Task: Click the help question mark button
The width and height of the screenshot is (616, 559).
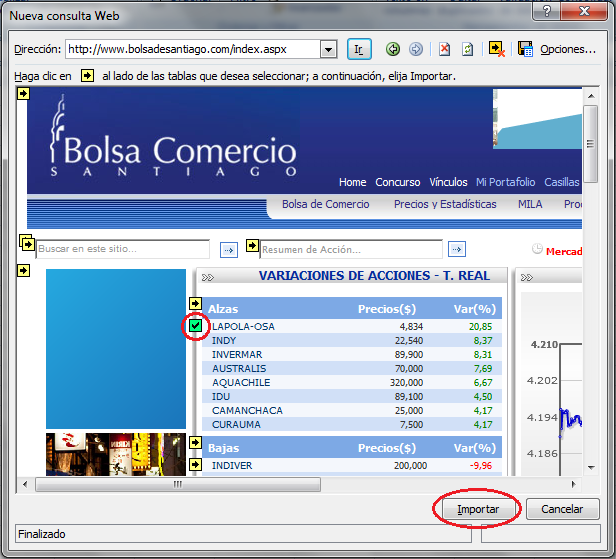Action: (x=546, y=11)
